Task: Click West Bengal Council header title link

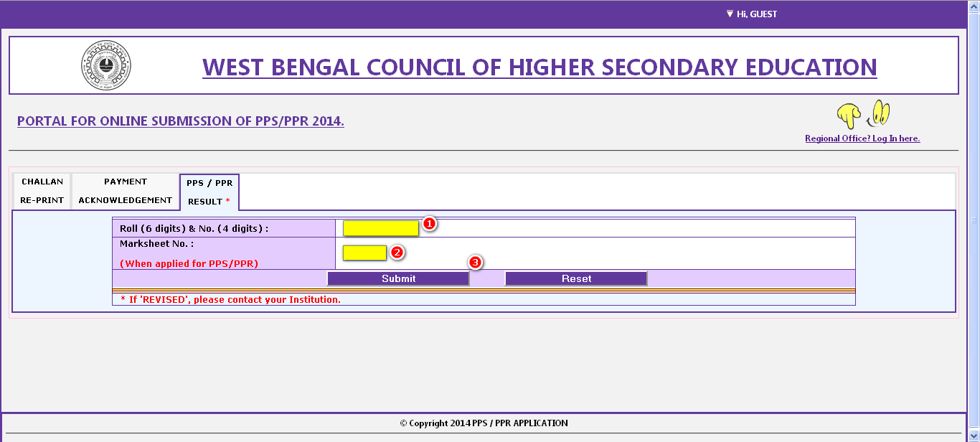Action: 540,67
